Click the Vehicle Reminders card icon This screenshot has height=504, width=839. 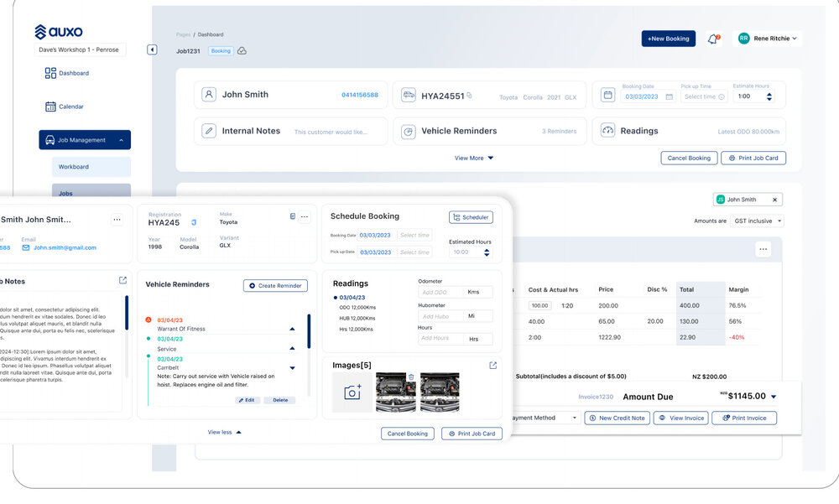coord(409,131)
